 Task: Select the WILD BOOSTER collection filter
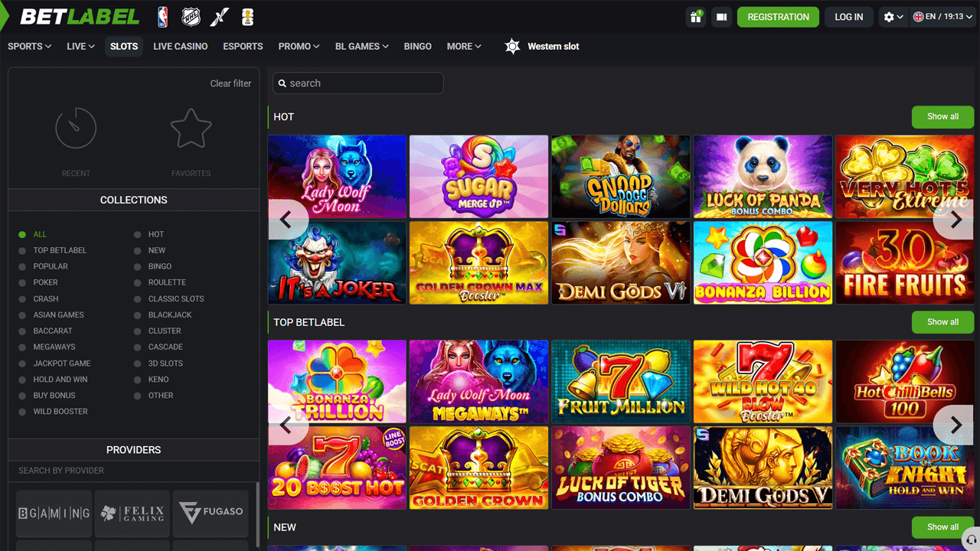click(54, 411)
